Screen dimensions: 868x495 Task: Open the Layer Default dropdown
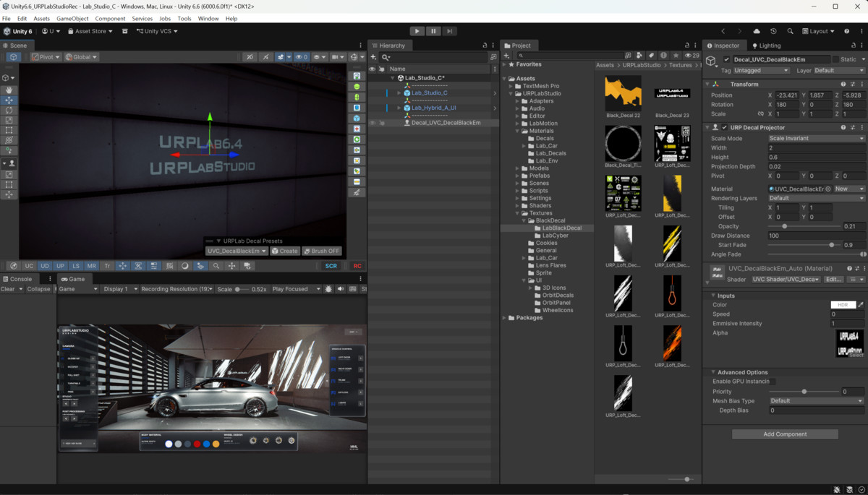click(x=839, y=71)
